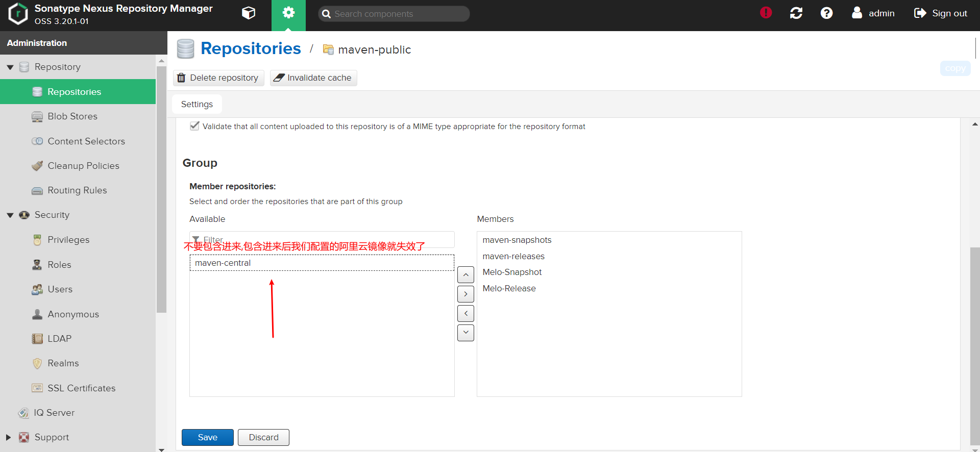Click the Save button

tap(208, 437)
